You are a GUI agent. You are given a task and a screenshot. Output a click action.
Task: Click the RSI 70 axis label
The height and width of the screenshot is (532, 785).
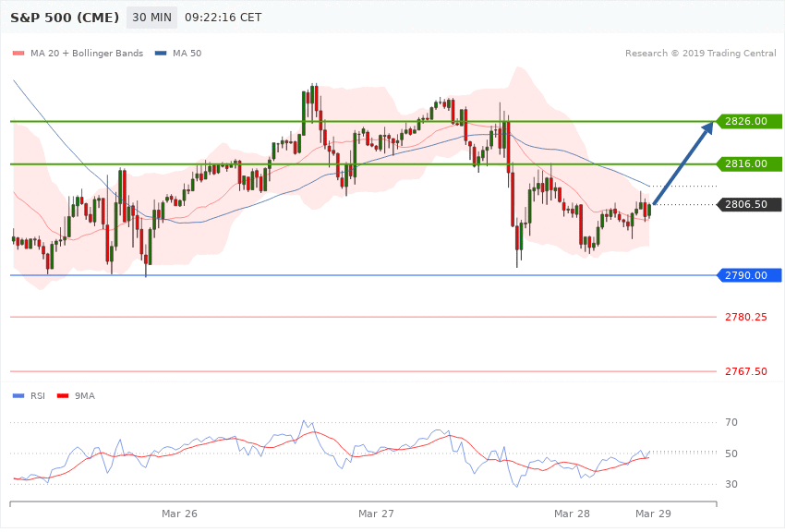731,422
